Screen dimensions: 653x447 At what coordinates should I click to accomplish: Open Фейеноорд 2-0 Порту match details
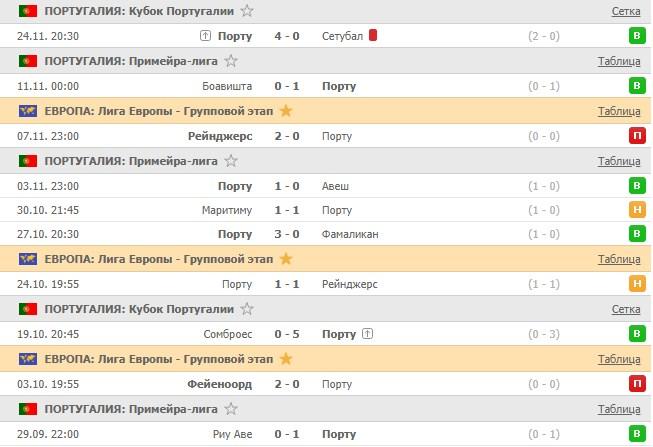coord(288,384)
